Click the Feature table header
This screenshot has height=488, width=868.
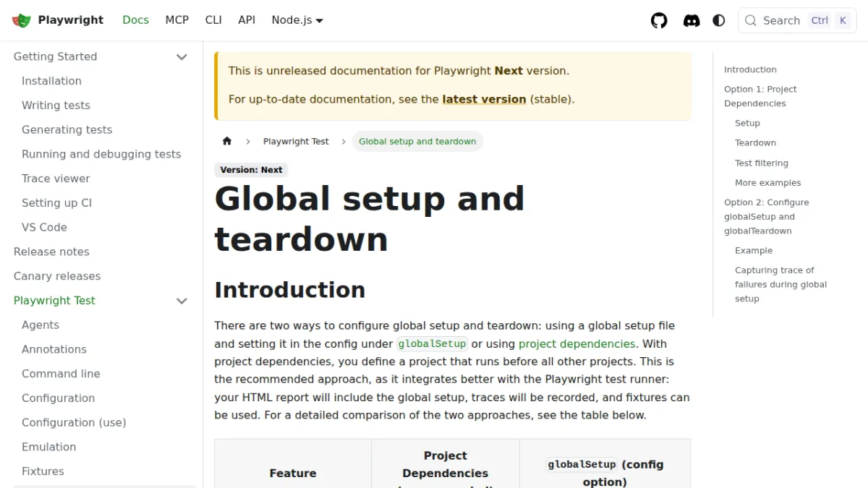pyautogui.click(x=293, y=473)
